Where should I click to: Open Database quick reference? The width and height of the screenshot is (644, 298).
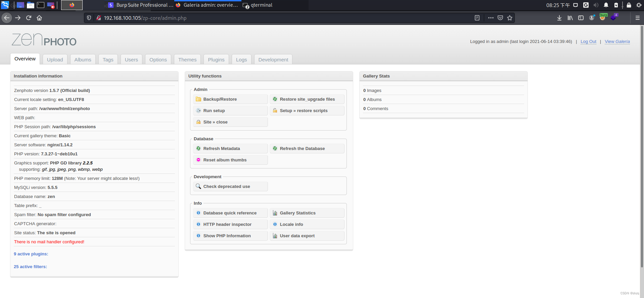pyautogui.click(x=230, y=213)
